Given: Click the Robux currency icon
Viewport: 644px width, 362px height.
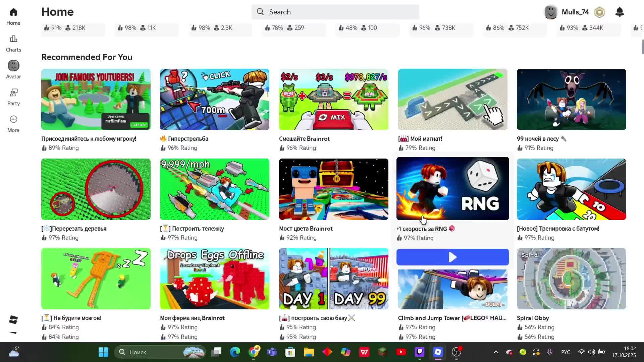Looking at the screenshot, I should [x=599, y=12].
